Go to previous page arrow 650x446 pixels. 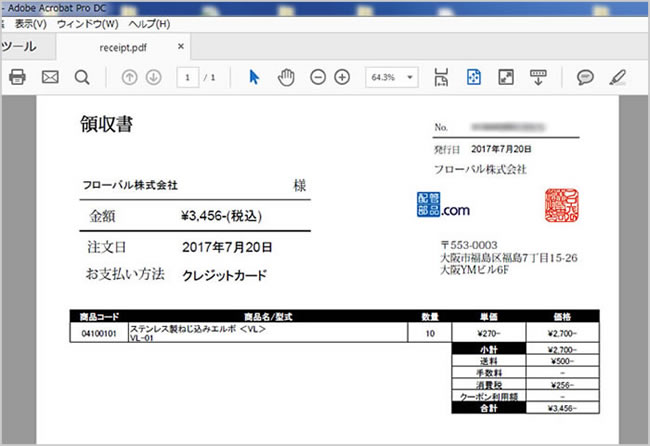coord(129,77)
